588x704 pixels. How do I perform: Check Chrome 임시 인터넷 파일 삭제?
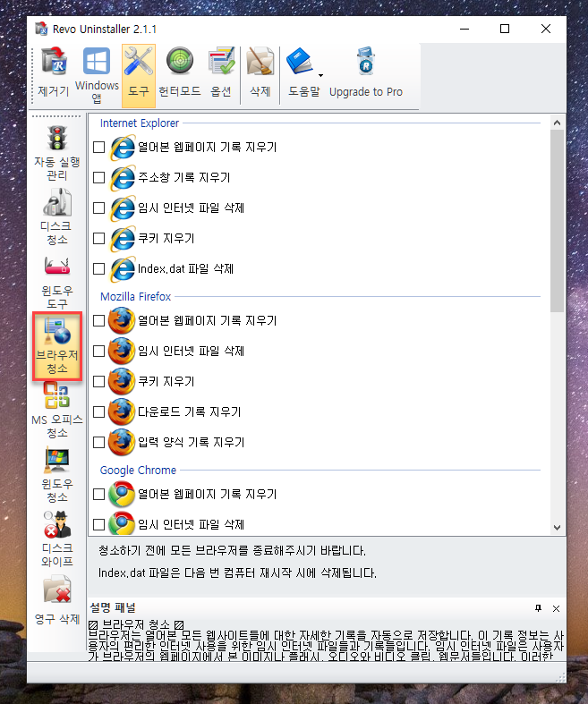pos(98,524)
